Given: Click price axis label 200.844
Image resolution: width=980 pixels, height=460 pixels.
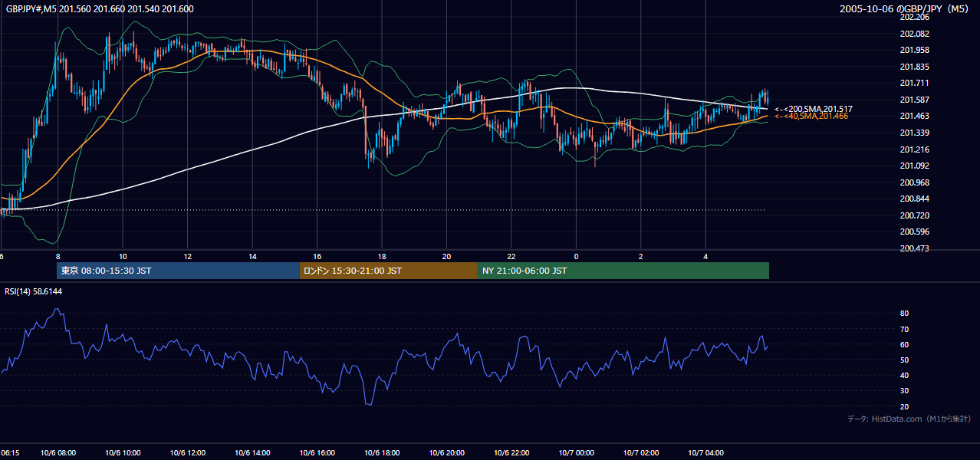Looking at the screenshot, I should (914, 199).
